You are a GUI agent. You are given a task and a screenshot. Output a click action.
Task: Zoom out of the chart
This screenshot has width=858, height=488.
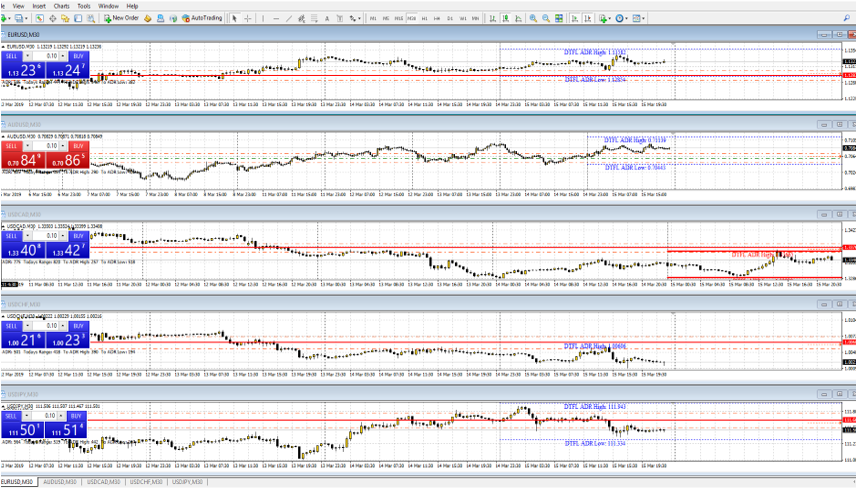tap(546, 18)
